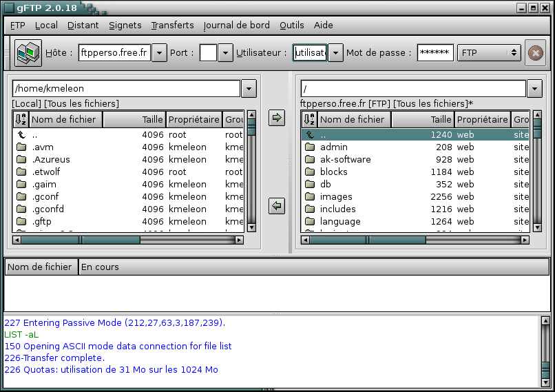
Task: Click the local pane horizontal scrollbar thumb
Action: pos(81,240)
